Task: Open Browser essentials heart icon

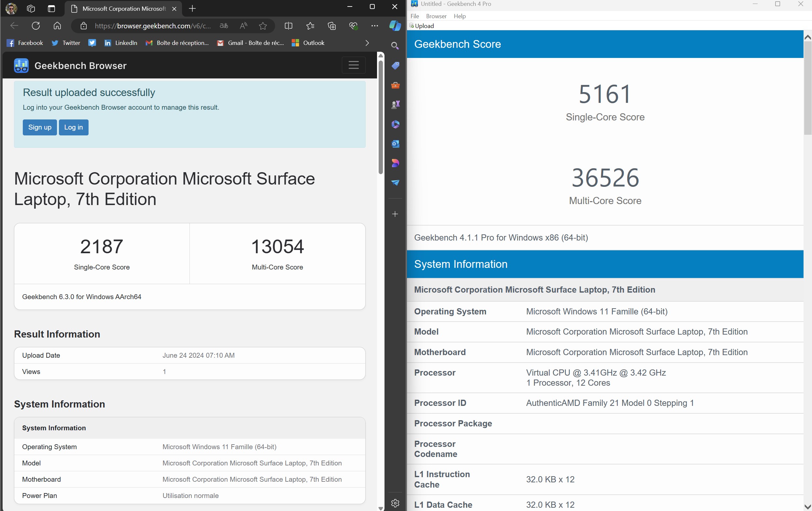Action: (x=353, y=26)
